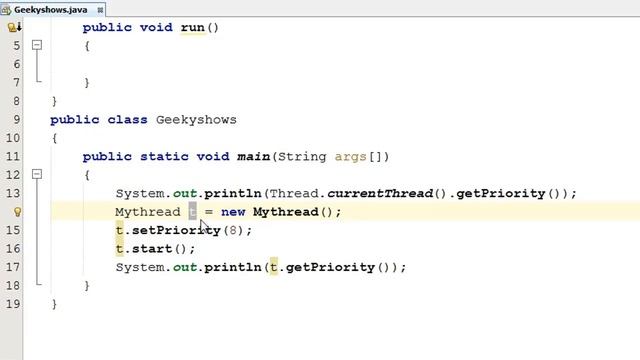Collapse the main method fold at line 12
The height and width of the screenshot is (360, 640).
pyautogui.click(x=37, y=175)
